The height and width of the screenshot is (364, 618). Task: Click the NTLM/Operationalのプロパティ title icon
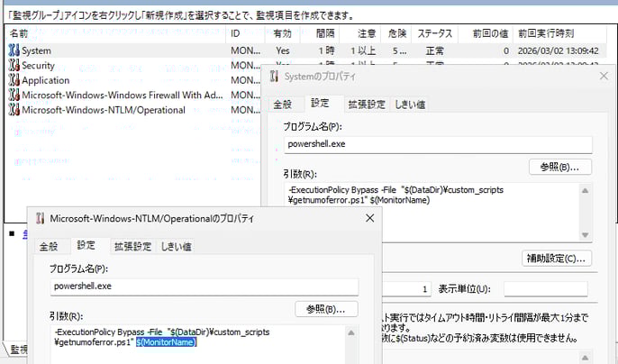(x=40, y=218)
